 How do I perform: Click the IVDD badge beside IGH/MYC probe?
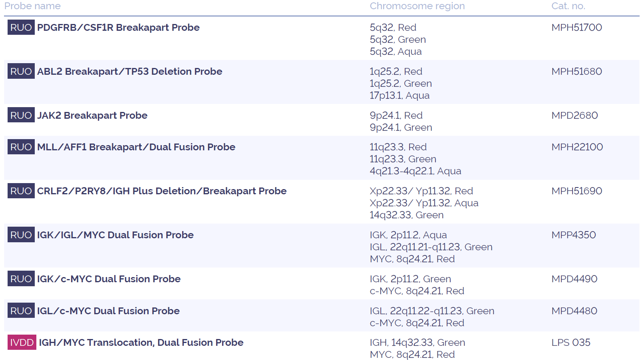point(22,342)
